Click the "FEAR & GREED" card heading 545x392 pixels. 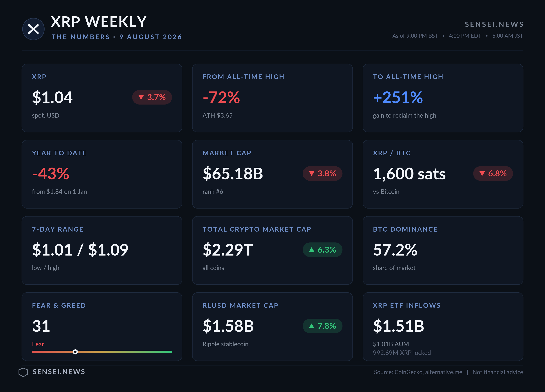pyautogui.click(x=59, y=306)
